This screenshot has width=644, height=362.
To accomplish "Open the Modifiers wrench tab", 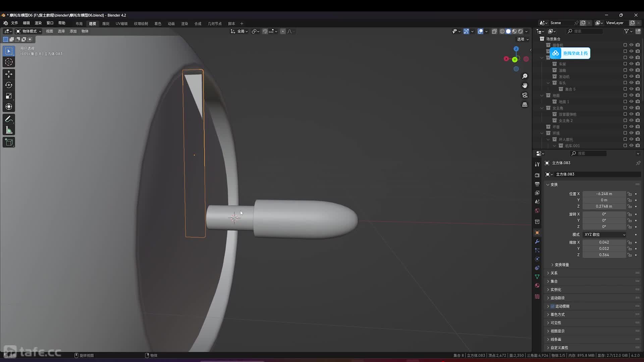I will pyautogui.click(x=537, y=241).
